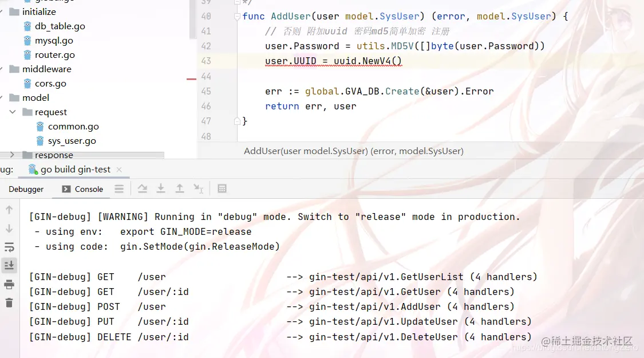The width and height of the screenshot is (644, 358).
Task: Click gin-test/api/v1.GetUserList console entry
Action: tap(386, 277)
